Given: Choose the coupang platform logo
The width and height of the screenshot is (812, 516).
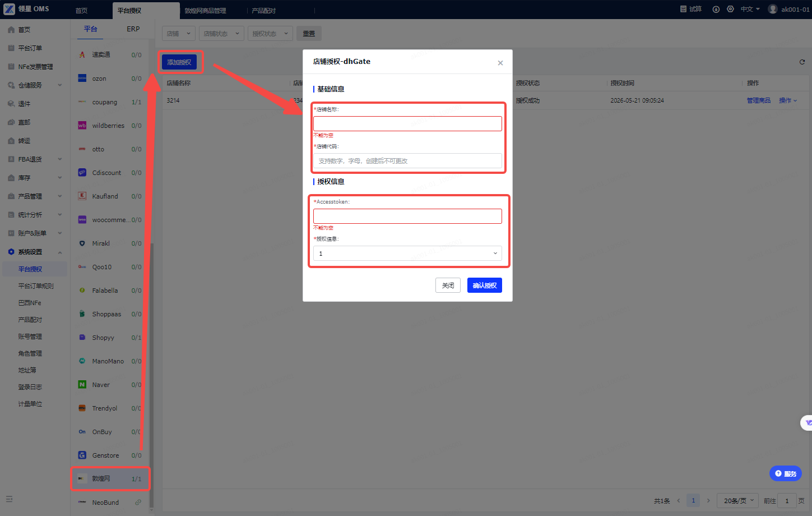Looking at the screenshot, I should [82, 102].
